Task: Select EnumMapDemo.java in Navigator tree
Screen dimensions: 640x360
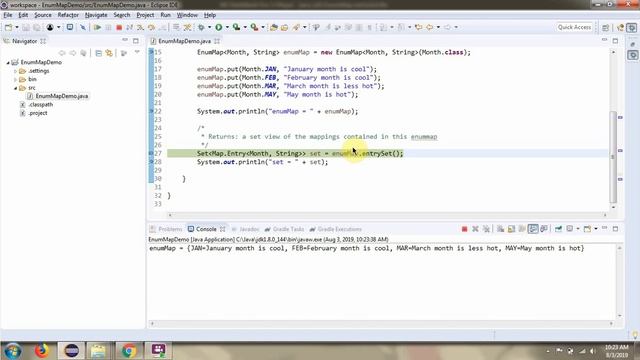Action: pos(62,96)
